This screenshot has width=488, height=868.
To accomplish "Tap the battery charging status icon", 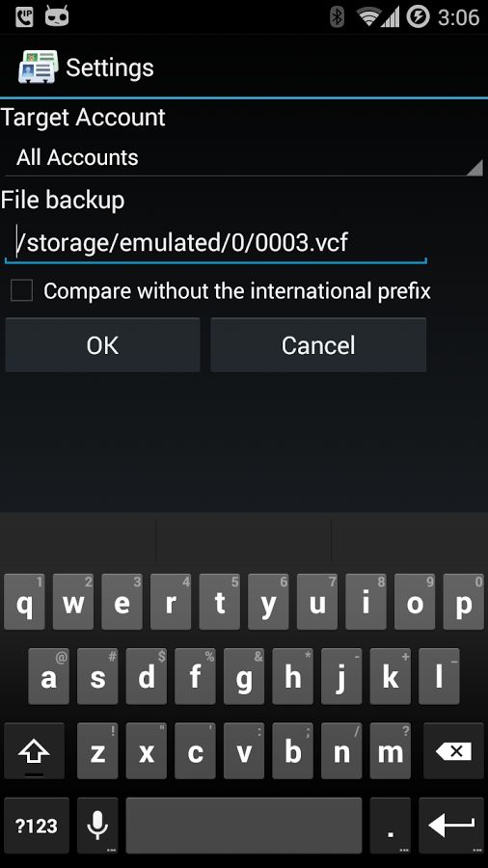I will [418, 16].
